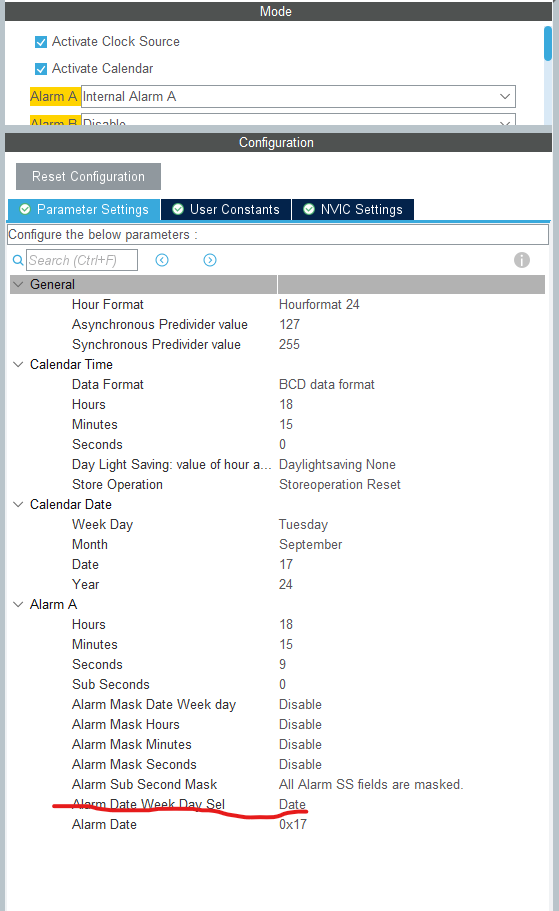Click the Search (Ctrl+F) field
The image size is (559, 911).
82,260
